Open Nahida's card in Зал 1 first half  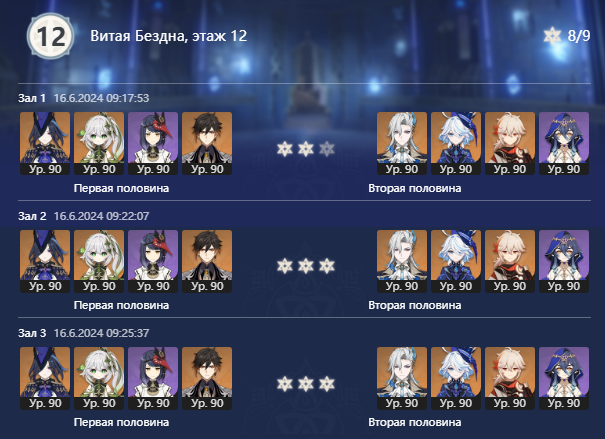click(x=99, y=144)
